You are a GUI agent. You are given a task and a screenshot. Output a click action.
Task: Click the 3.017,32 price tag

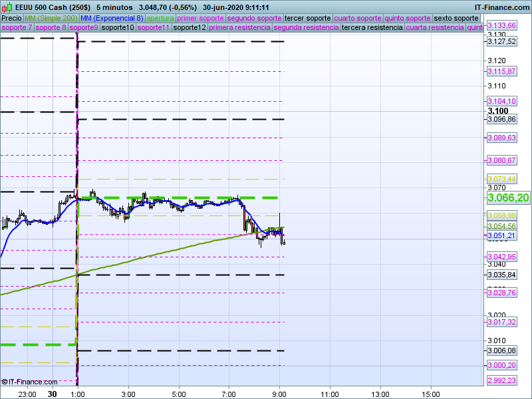[x=502, y=322]
